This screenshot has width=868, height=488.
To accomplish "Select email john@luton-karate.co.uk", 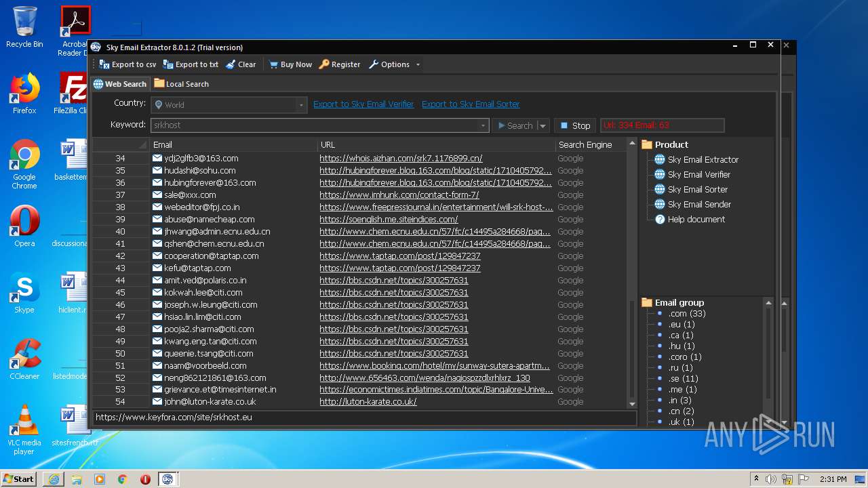I will 210,402.
